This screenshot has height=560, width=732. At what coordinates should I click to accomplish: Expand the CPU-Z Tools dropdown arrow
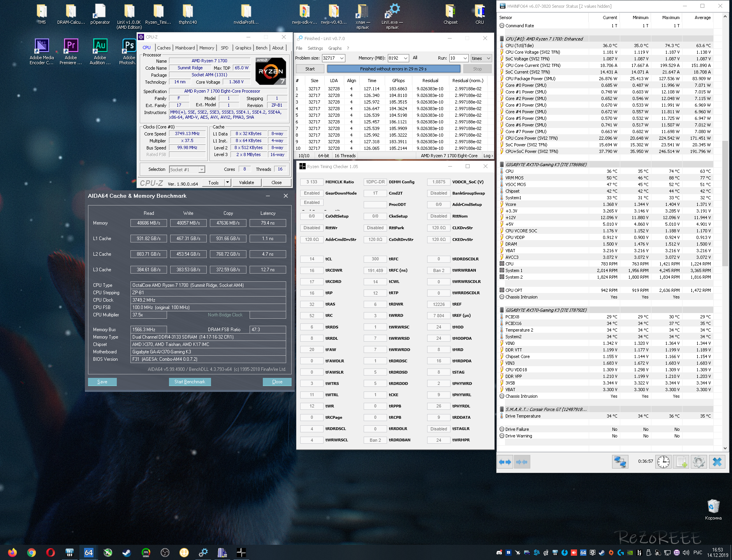[228, 183]
